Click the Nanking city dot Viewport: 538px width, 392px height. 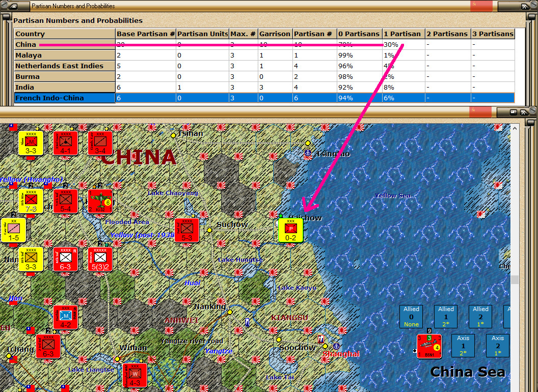(x=230, y=312)
